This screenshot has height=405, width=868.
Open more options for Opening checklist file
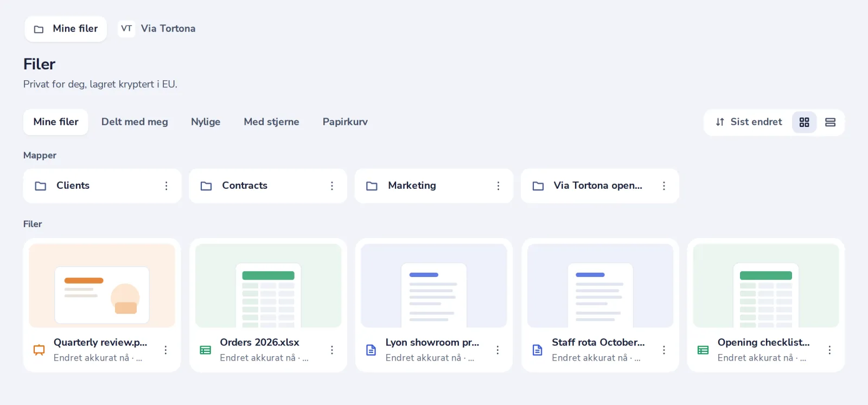click(829, 350)
